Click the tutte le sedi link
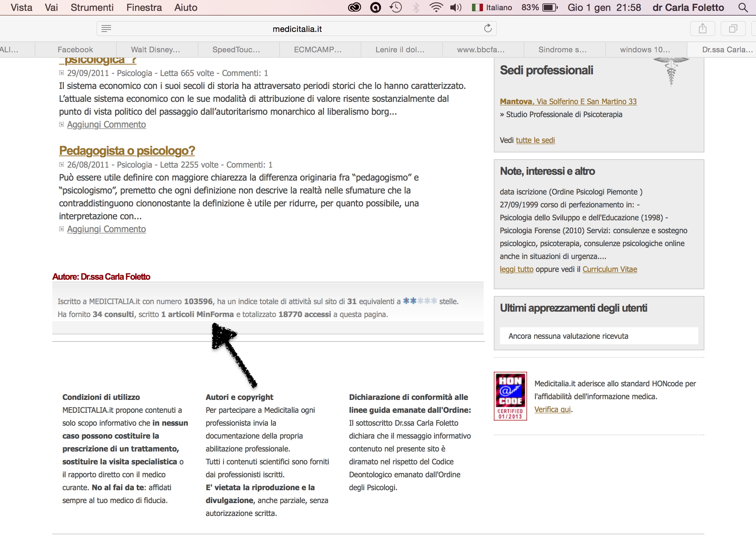756x535 pixels. (535, 140)
